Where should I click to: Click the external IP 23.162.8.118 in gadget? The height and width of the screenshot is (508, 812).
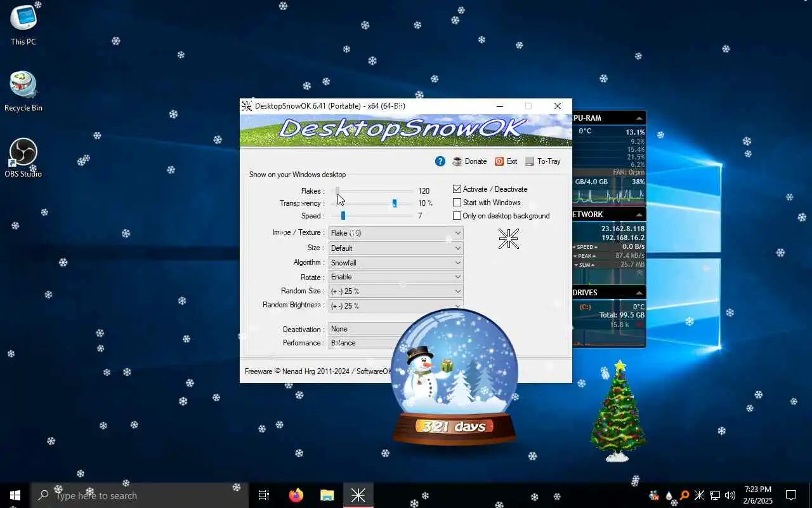623,229
